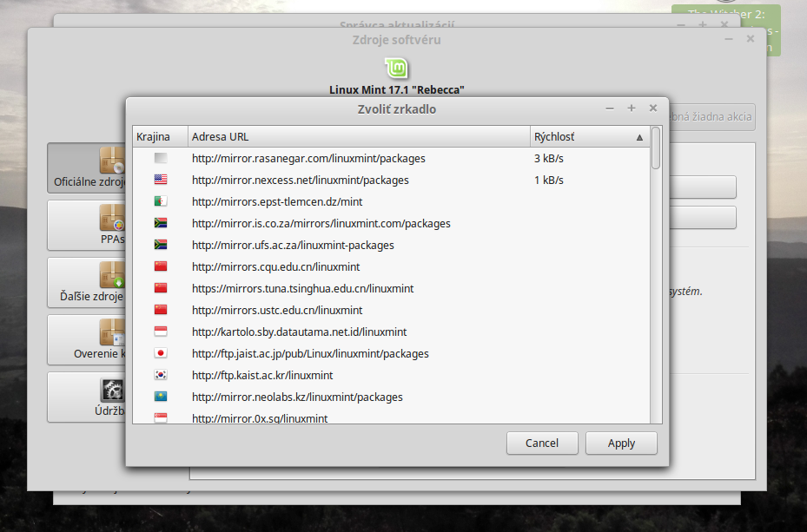
Task: Click the Kazakhstan flag for neolabs mirror
Action: tap(160, 397)
